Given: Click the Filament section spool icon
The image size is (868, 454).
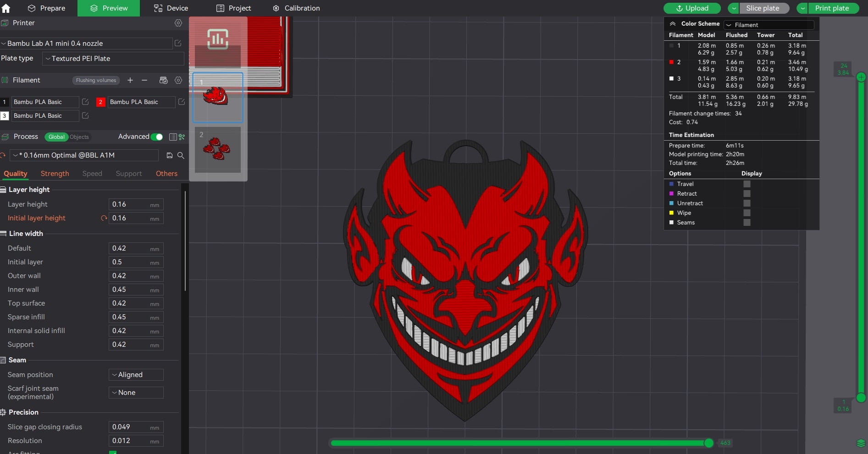Looking at the screenshot, I should pyautogui.click(x=5, y=80).
